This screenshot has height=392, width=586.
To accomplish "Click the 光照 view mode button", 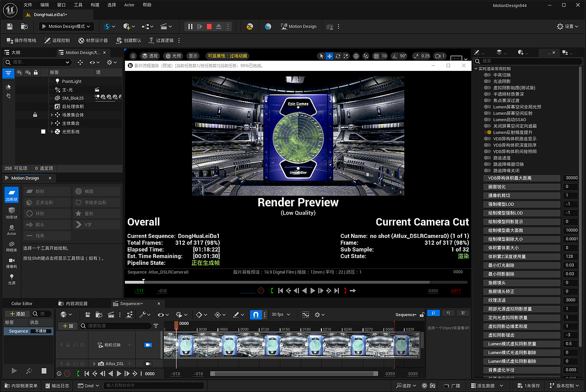I will [x=174, y=56].
